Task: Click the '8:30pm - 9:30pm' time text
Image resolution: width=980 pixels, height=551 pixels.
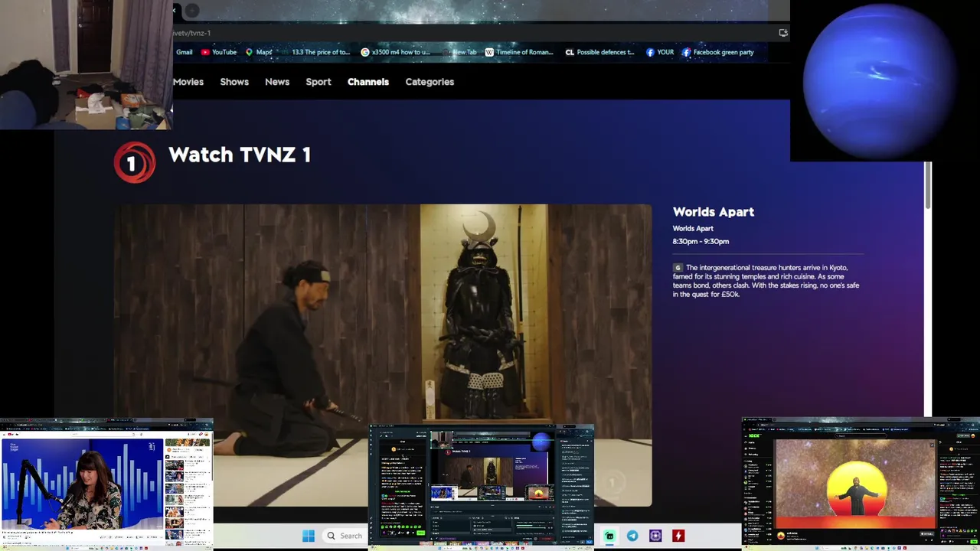Action: coord(701,242)
